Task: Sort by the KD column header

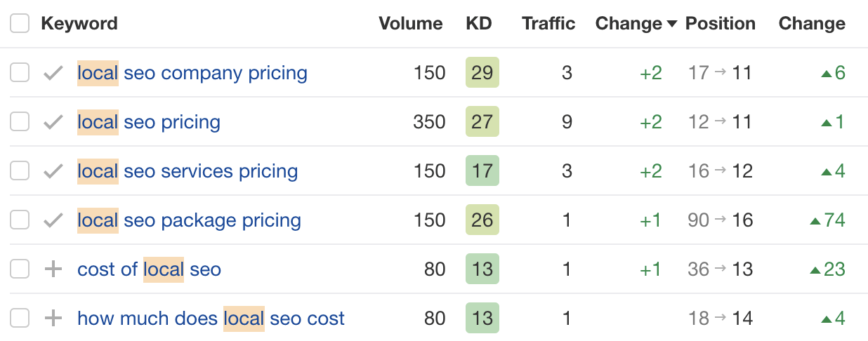Action: tap(479, 24)
